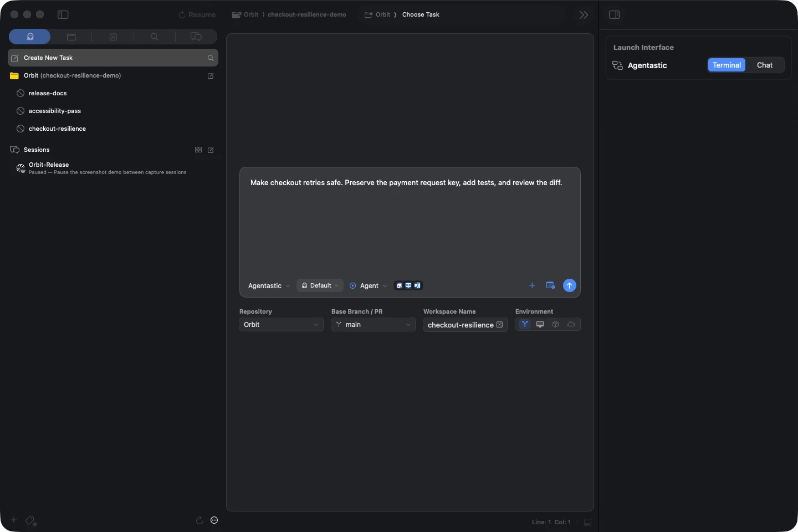Select the Terminal launch interface
Screen dimensions: 798x532
[x=727, y=65]
